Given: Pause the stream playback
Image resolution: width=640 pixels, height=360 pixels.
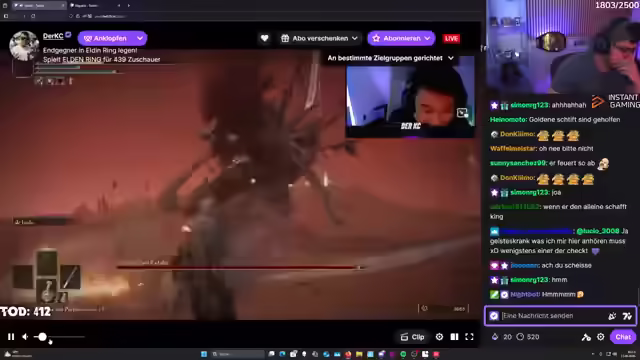Looking at the screenshot, I should tap(11, 337).
